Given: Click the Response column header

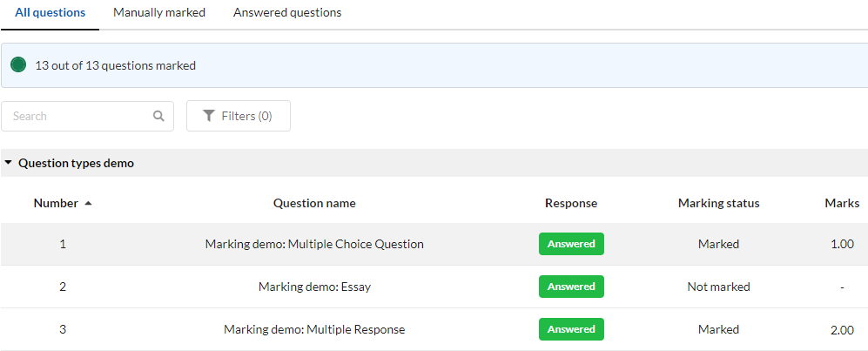Looking at the screenshot, I should (x=571, y=203).
